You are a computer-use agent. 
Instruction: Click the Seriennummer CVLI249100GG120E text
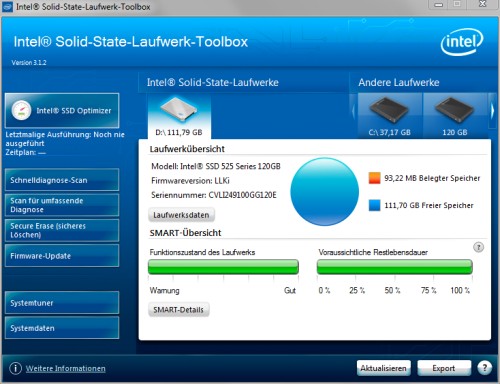coord(214,195)
